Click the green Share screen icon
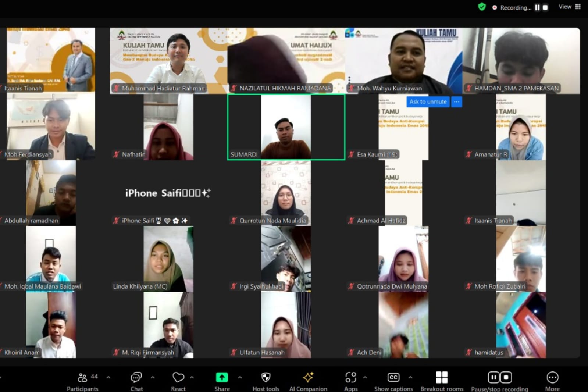The image size is (588, 392). (x=222, y=378)
